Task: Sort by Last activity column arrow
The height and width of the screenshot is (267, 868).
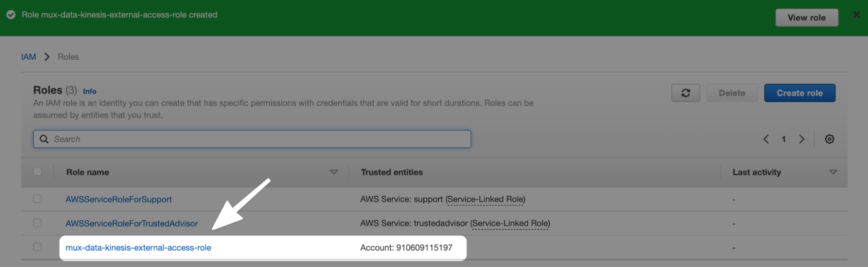Action: point(833,172)
